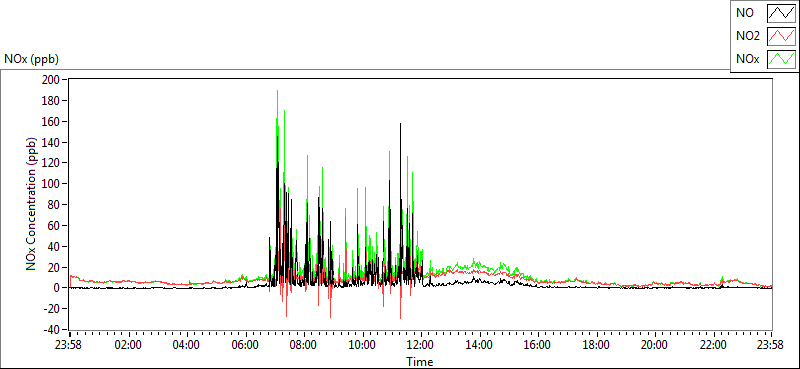The height and width of the screenshot is (369, 800).
Task: Click the NOx (ppb) graph title
Action: click(x=32, y=59)
